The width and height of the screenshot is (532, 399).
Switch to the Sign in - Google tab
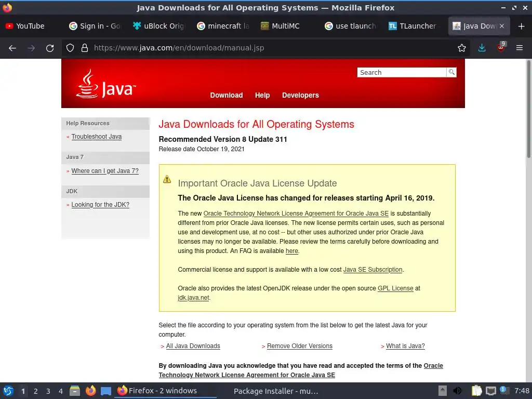click(x=95, y=26)
